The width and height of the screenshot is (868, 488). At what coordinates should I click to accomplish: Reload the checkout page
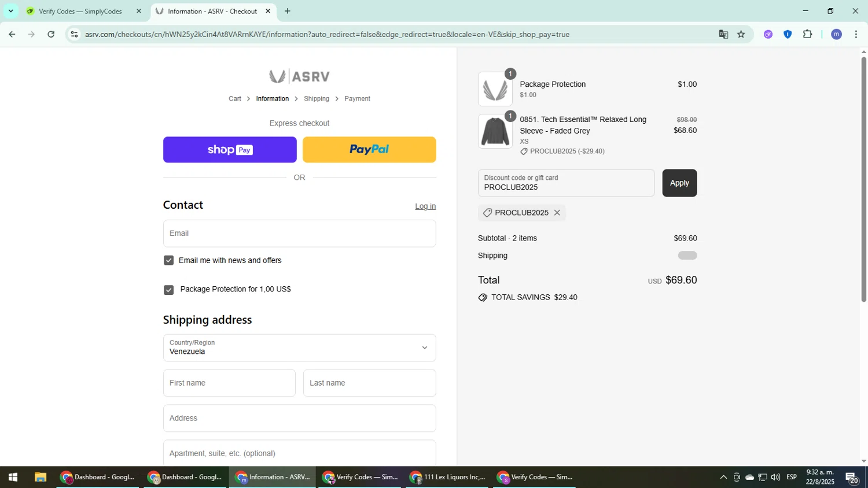(x=51, y=35)
